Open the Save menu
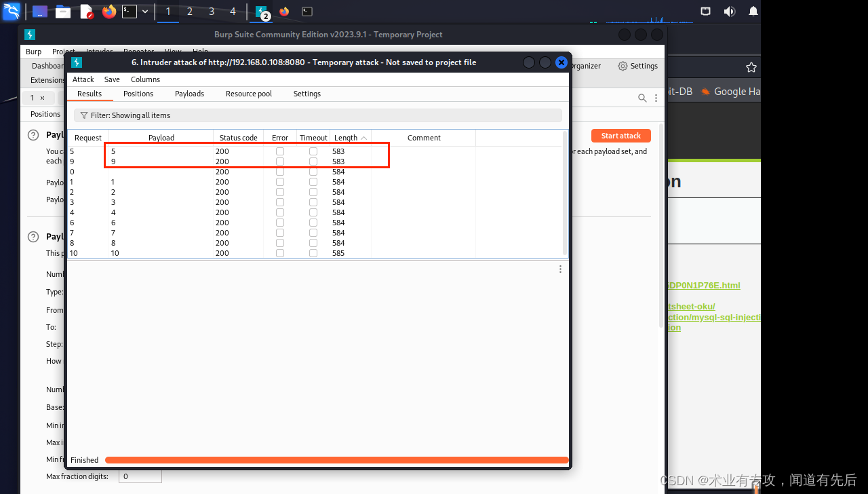Viewport: 868px width, 494px height. click(112, 79)
